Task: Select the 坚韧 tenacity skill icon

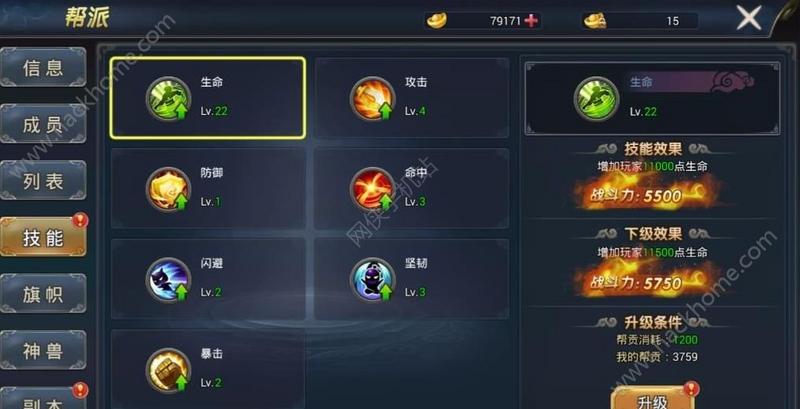Action: [372, 279]
